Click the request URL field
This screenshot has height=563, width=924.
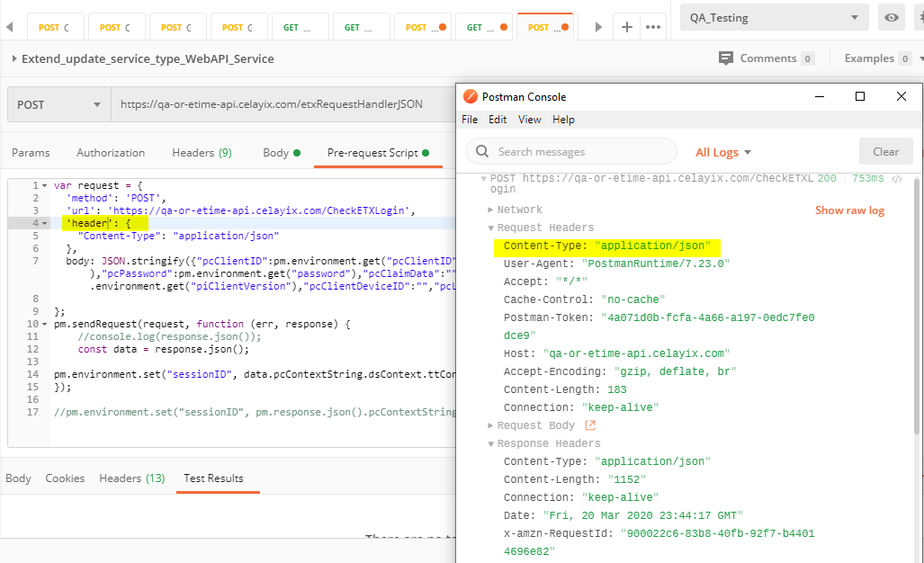(x=283, y=105)
